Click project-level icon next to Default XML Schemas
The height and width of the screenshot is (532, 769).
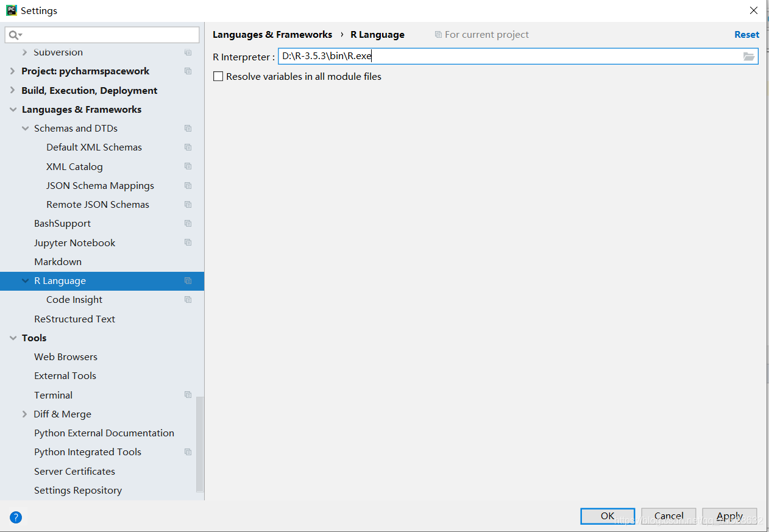pyautogui.click(x=188, y=147)
